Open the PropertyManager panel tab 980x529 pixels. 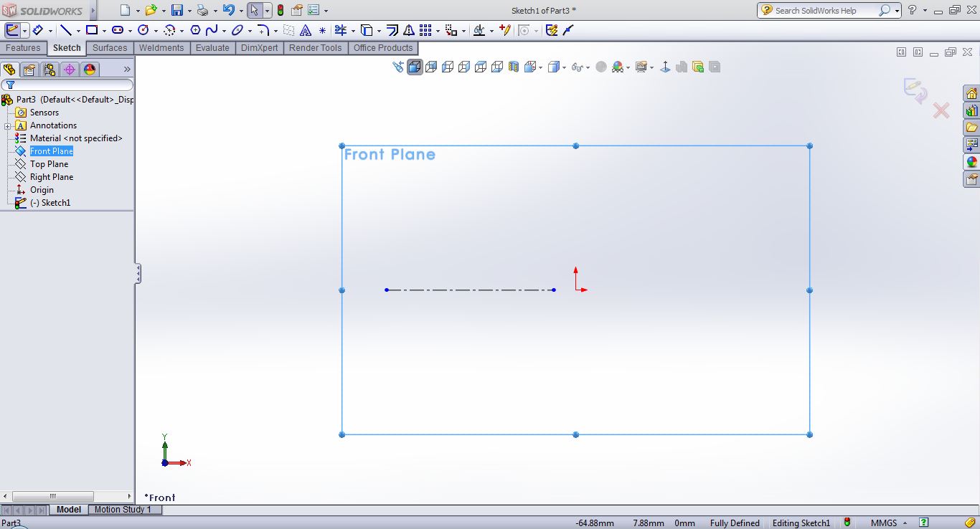[29, 70]
